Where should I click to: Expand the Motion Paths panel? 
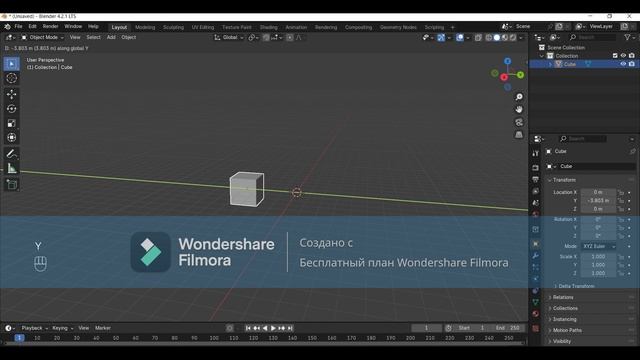[567, 331]
